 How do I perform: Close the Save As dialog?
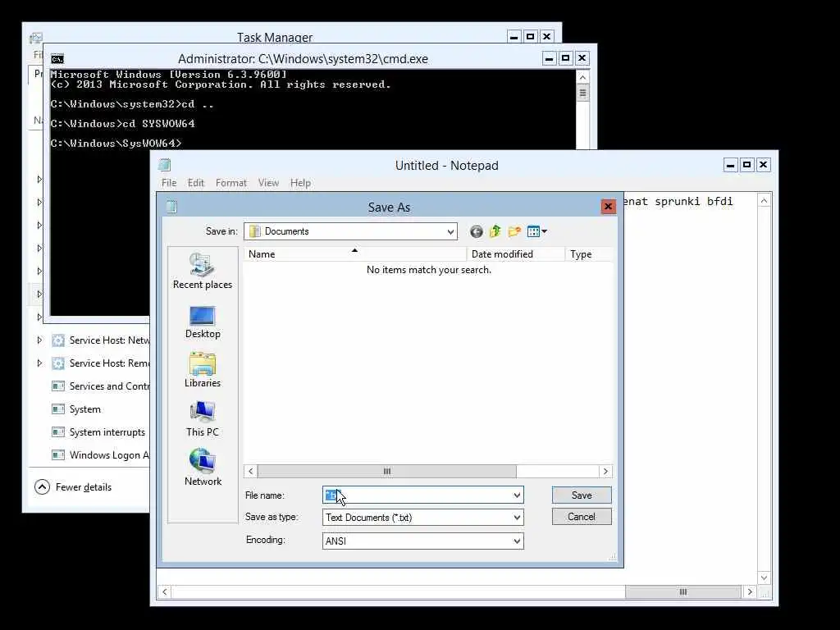(608, 206)
